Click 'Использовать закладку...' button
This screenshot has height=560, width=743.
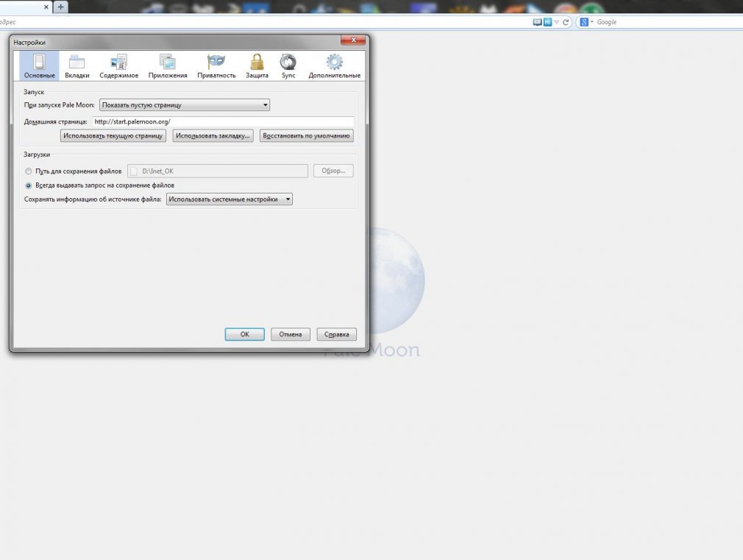point(213,135)
